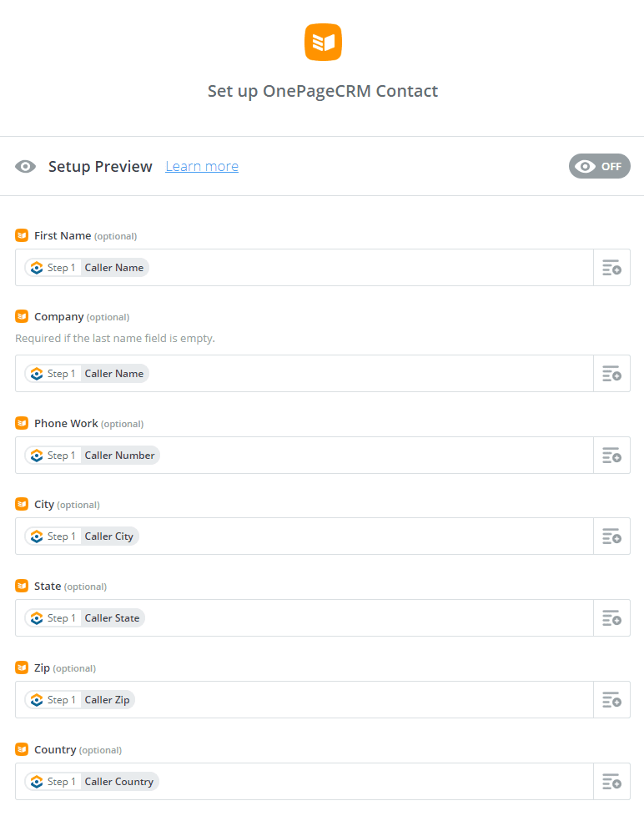The width and height of the screenshot is (644, 821).
Task: Click the OnePageCRM orange logo icon
Action: [323, 42]
